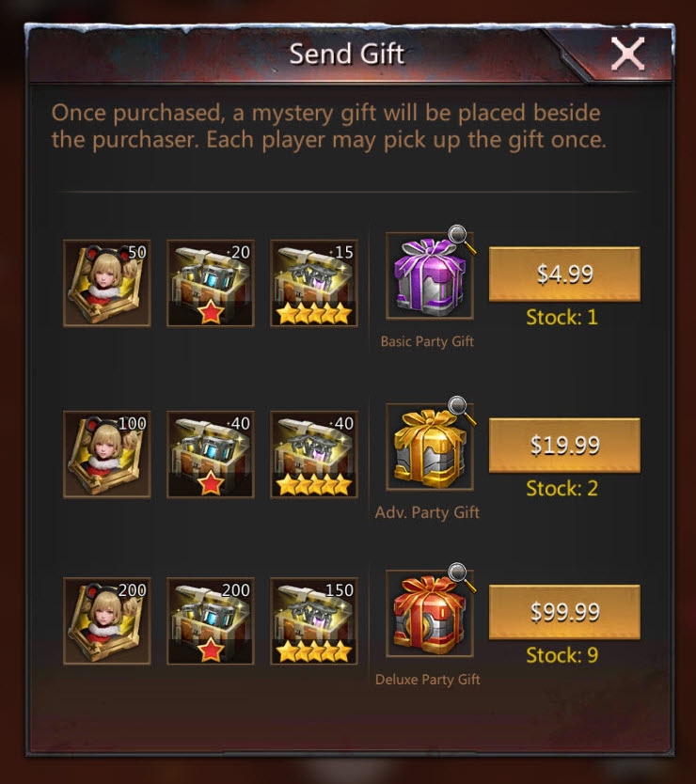Select the hero portrait with quantity 200
The height and width of the screenshot is (784, 696).
[106, 621]
